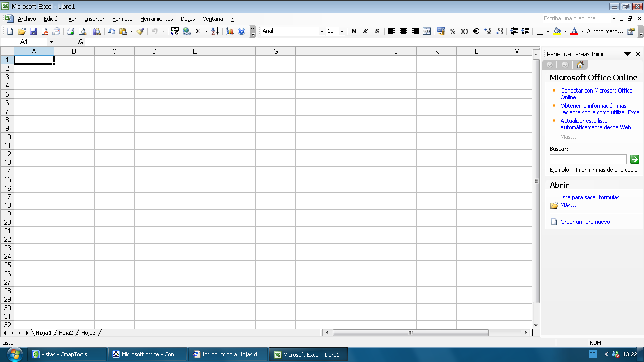Click the Autoformato button
The image size is (644, 362).
[x=605, y=31]
